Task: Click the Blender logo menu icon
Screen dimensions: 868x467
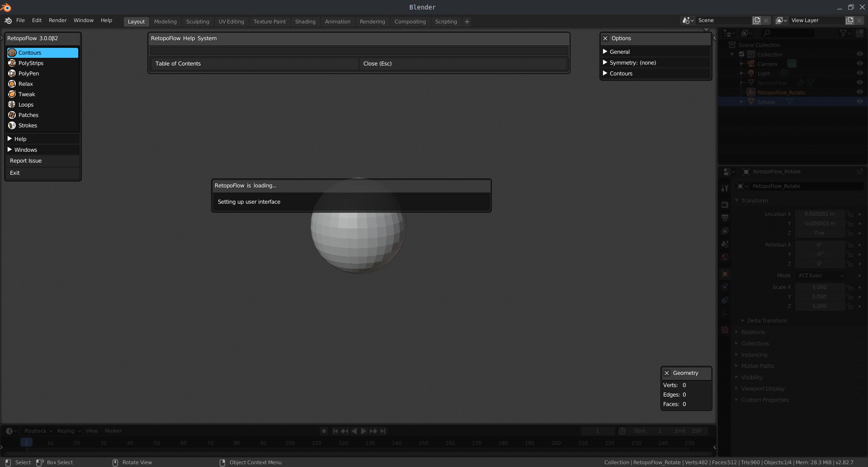Action: tap(8, 21)
